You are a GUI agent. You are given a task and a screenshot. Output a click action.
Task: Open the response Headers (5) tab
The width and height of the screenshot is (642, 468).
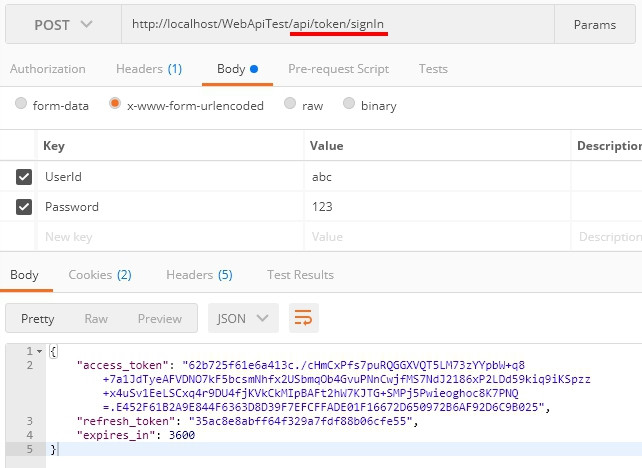click(x=199, y=275)
